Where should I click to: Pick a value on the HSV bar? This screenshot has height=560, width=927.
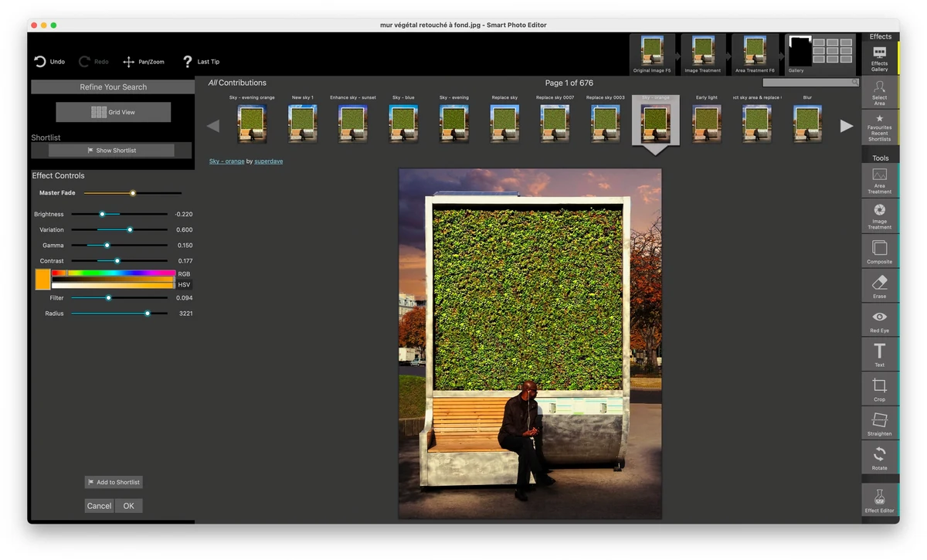tap(114, 285)
